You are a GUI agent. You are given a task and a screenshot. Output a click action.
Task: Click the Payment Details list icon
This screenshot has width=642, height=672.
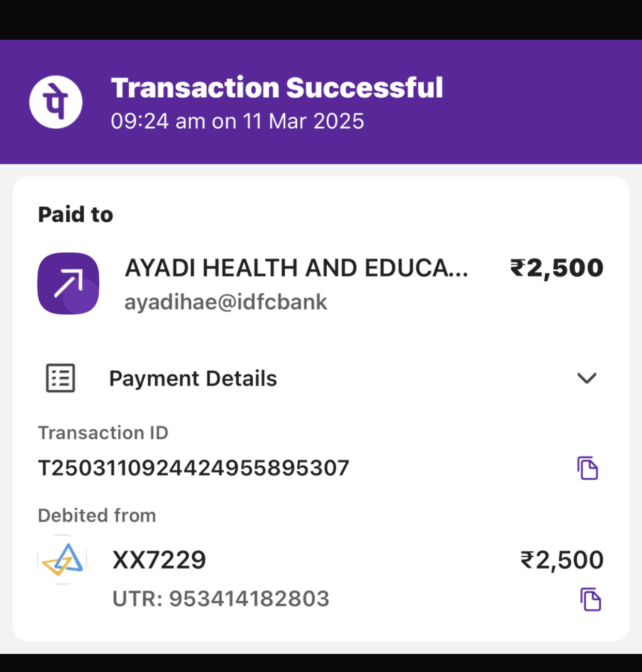(x=60, y=378)
